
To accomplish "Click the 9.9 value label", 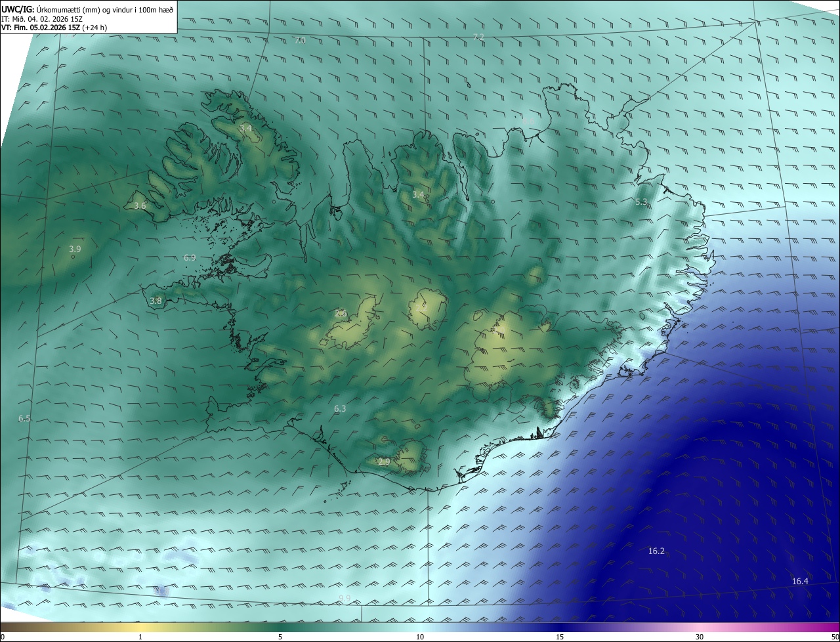I will point(345,598).
